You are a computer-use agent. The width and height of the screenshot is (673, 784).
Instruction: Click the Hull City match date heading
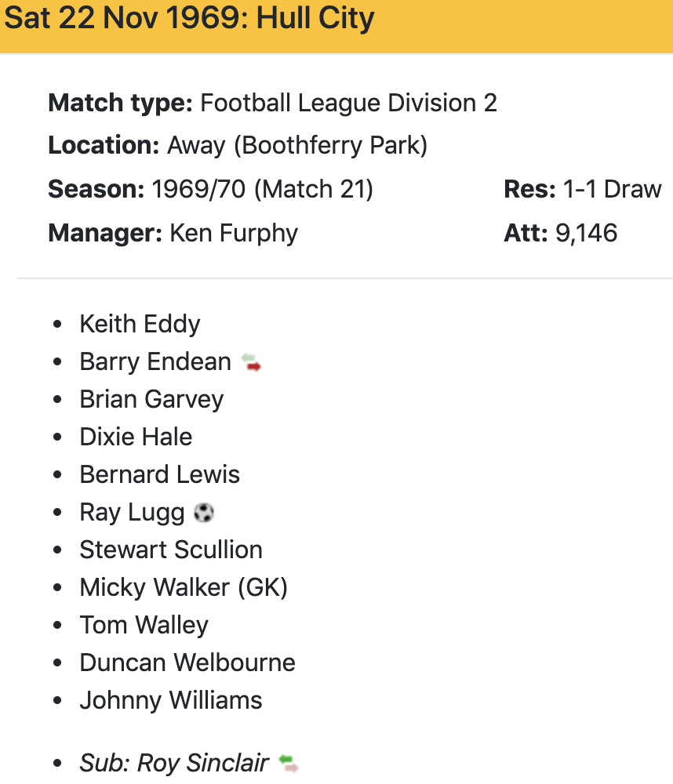point(190,19)
